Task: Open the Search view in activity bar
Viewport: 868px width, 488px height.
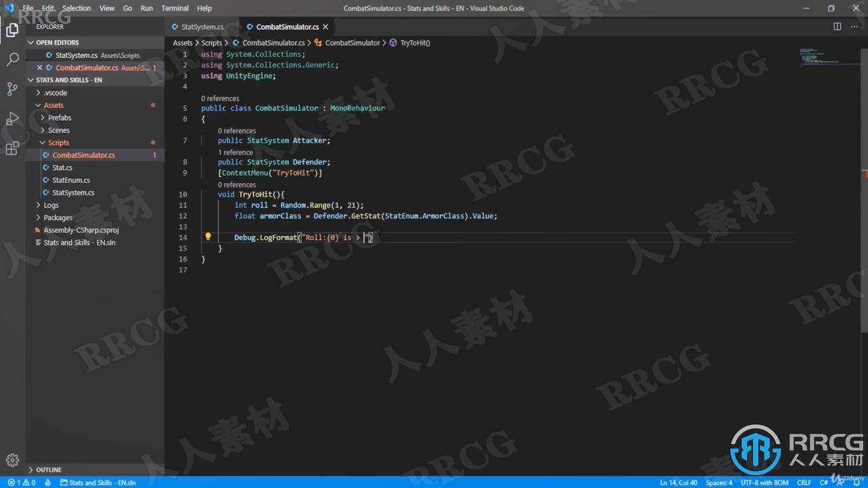Action: 12,60
